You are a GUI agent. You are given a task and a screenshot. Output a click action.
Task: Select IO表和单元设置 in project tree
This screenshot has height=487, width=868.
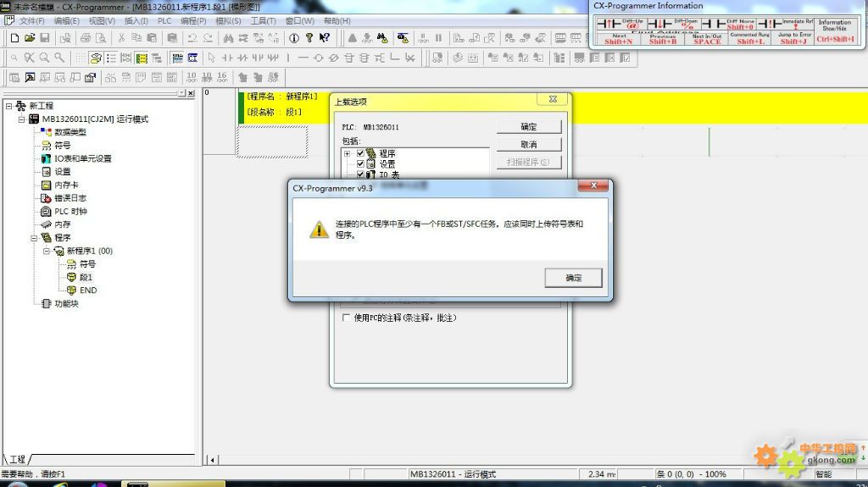point(82,158)
